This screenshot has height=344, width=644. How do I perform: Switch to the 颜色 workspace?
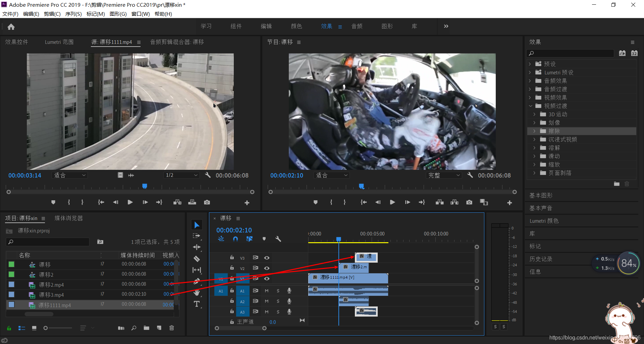click(x=296, y=26)
